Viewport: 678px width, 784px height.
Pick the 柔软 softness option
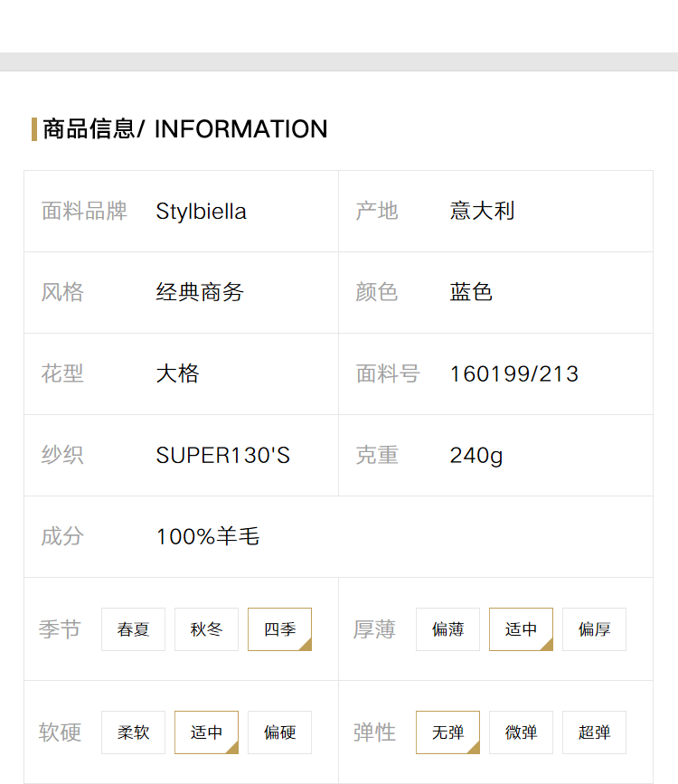[x=133, y=732]
